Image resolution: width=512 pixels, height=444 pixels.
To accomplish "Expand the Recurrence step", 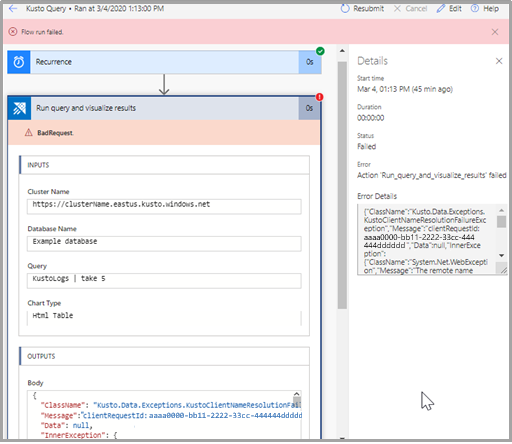I will coord(164,62).
